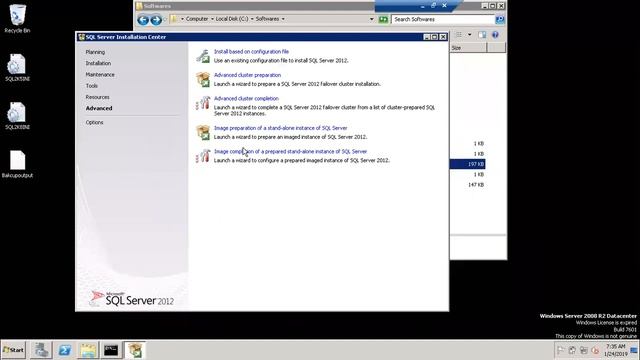This screenshot has height=360, width=640.
Task: Refresh the Softwares folder address bar
Action: [383, 19]
